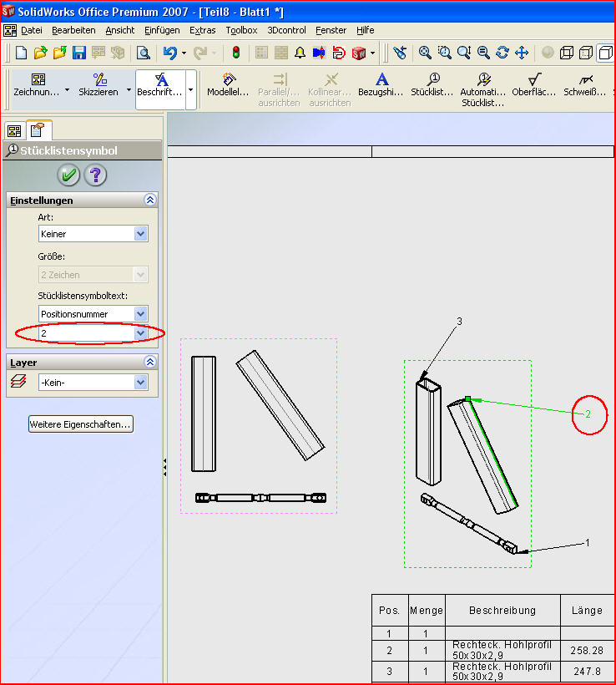Select balloon number 2 in drawing
This screenshot has height=685, width=616.
coord(588,414)
